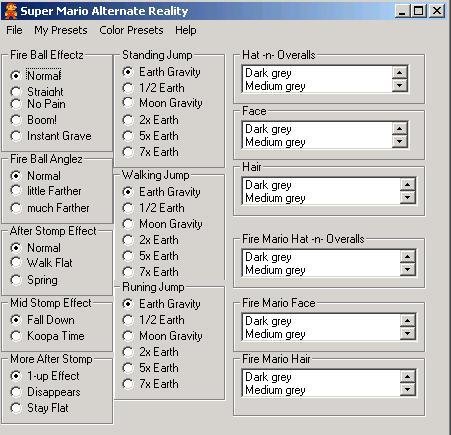This screenshot has width=451, height=435.
Task: Click up arrow of Face color list
Action: coord(399,128)
